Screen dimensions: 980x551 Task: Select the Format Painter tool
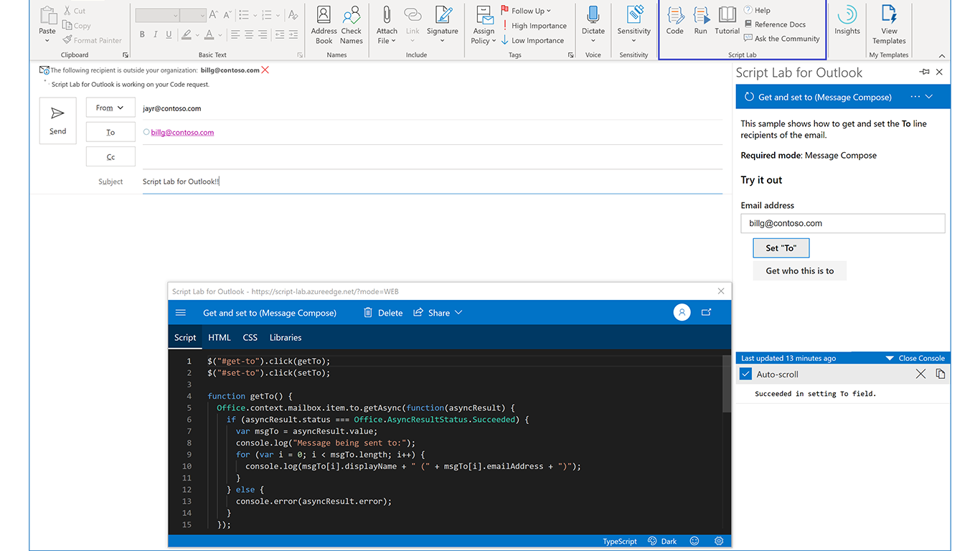[x=92, y=40]
